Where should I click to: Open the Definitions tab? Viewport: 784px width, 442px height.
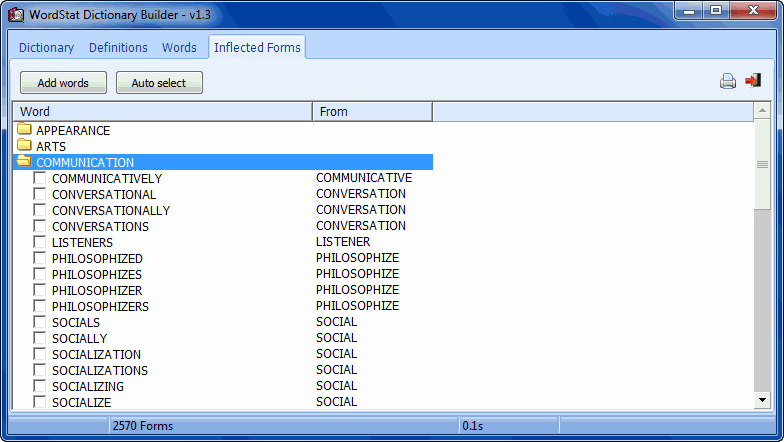point(118,47)
